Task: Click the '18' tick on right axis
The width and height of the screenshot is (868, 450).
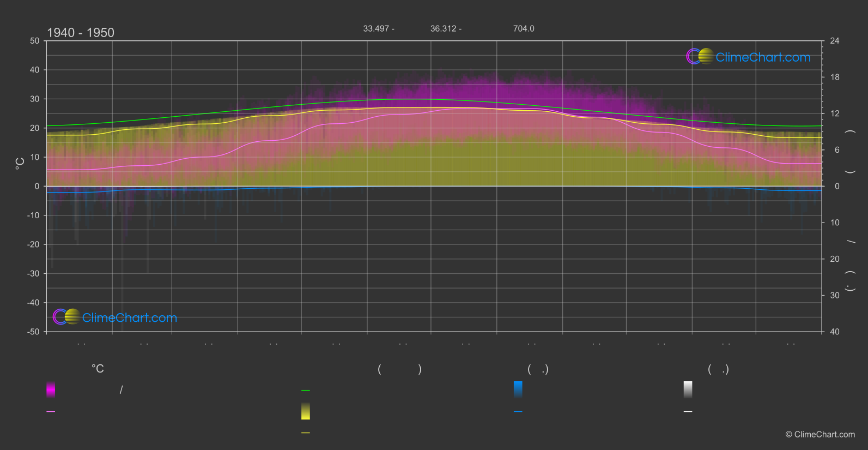Action: pyautogui.click(x=835, y=77)
